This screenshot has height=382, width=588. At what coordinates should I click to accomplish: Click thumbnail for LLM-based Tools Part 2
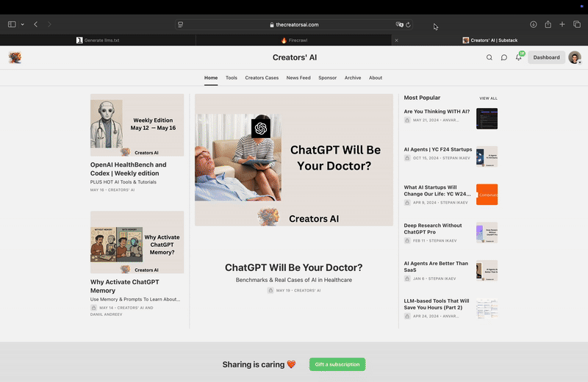point(487,308)
